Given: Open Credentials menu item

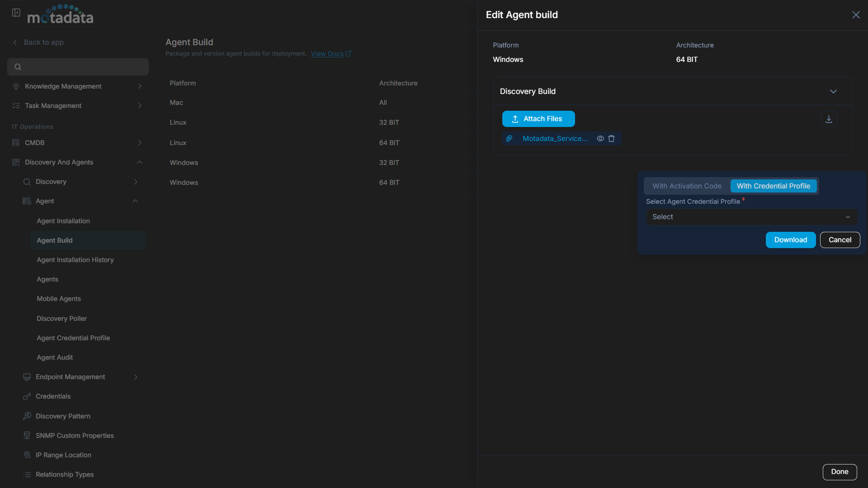Looking at the screenshot, I should point(53,396).
